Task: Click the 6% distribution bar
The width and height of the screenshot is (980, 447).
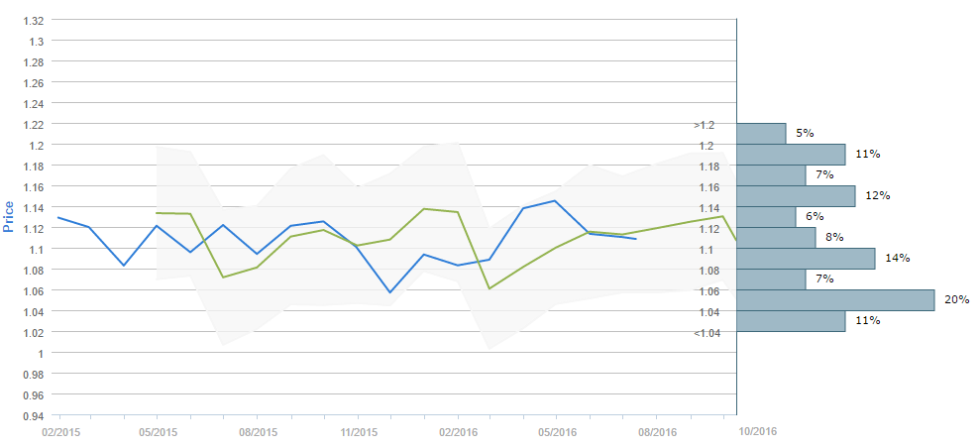Action: point(766,217)
